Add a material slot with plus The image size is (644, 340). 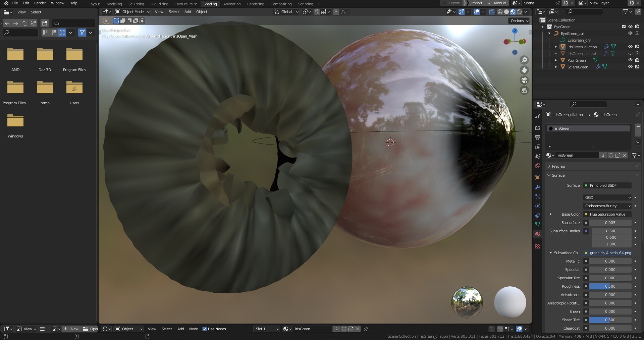(638, 127)
